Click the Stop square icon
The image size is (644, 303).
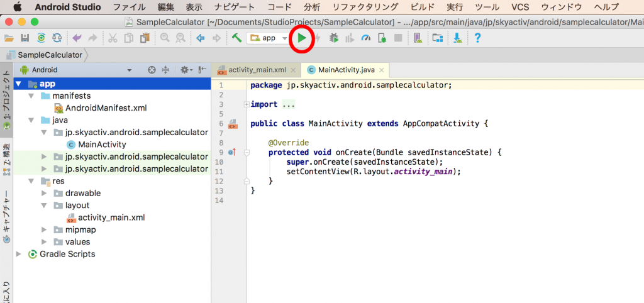coord(398,38)
